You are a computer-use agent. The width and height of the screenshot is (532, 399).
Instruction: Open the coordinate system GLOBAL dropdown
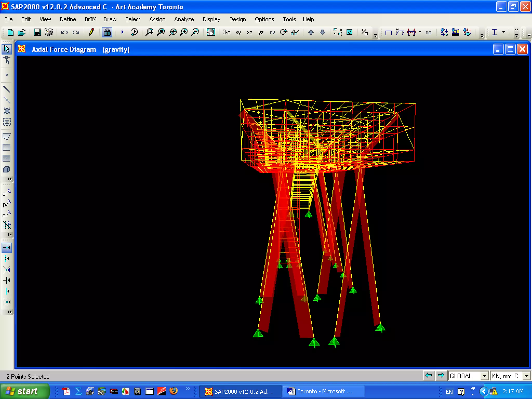pos(484,376)
